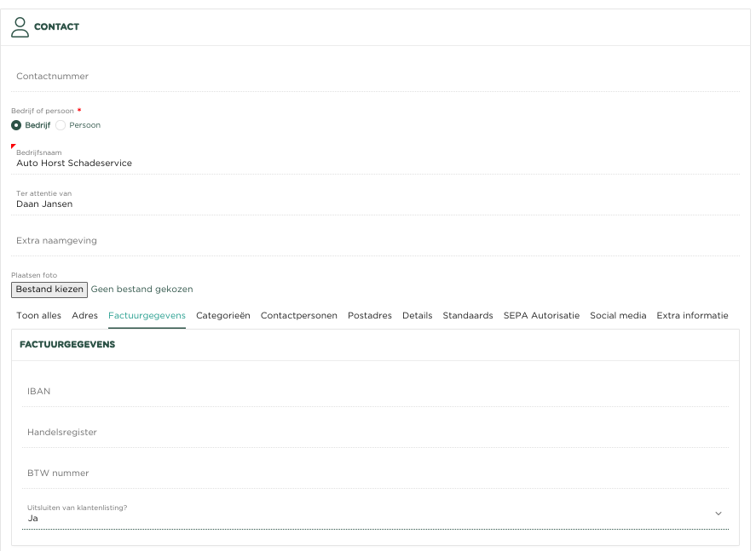Screen dimensions: 756x551
Task: Click the Ter attentie van field
Action: 375,201
